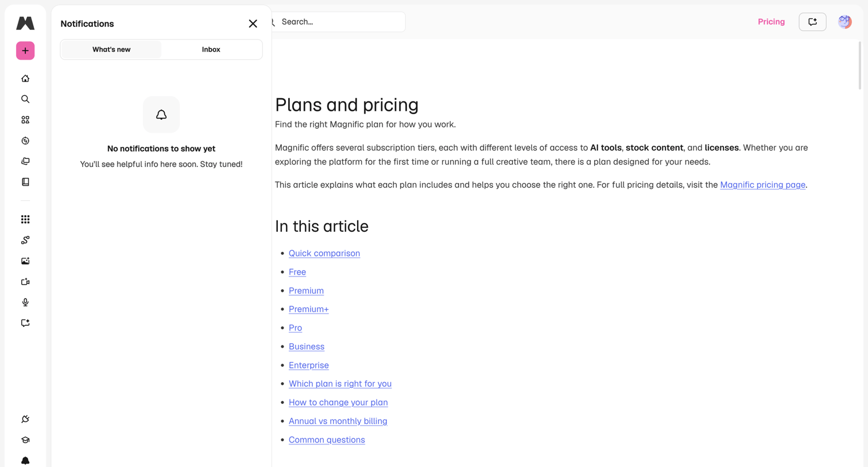Click the plug integrations icon in sidebar
The height and width of the screenshot is (467, 868).
point(25,419)
